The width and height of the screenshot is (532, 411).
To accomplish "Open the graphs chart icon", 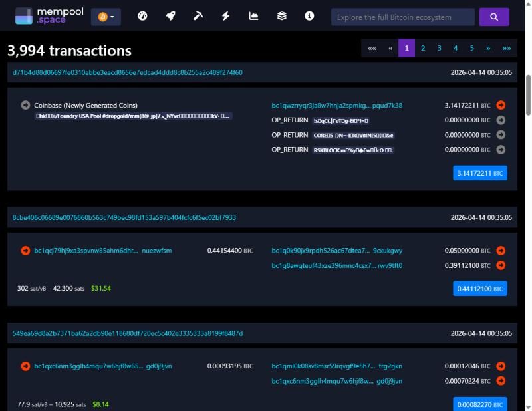I will [253, 15].
